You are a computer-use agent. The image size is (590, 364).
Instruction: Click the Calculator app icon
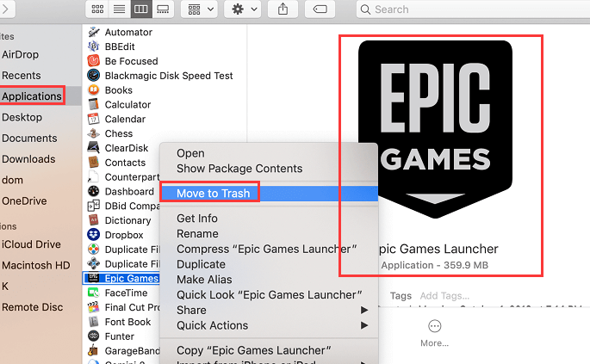click(x=93, y=104)
